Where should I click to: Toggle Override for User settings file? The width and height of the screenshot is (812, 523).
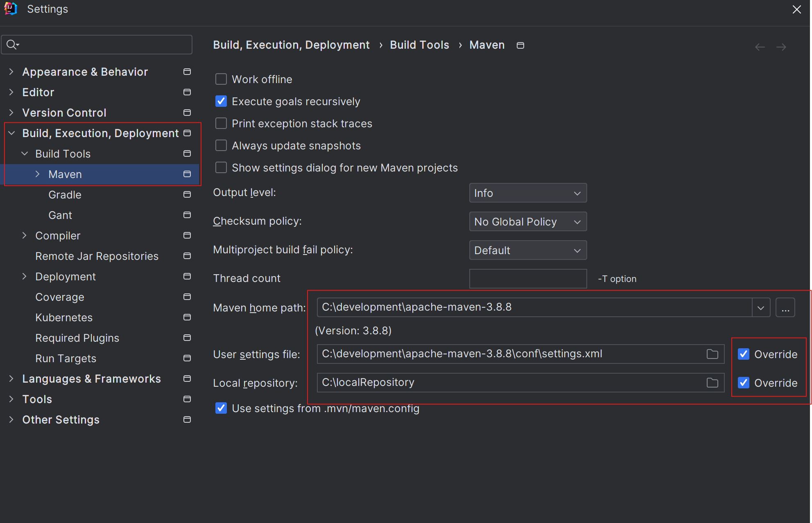(744, 354)
